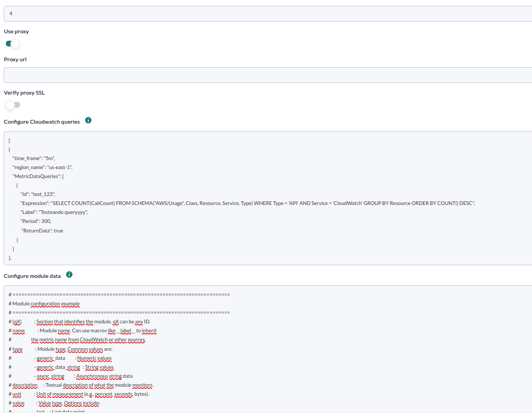Click the field containing the value 4
The height and width of the screenshot is (419, 532).
point(268,14)
